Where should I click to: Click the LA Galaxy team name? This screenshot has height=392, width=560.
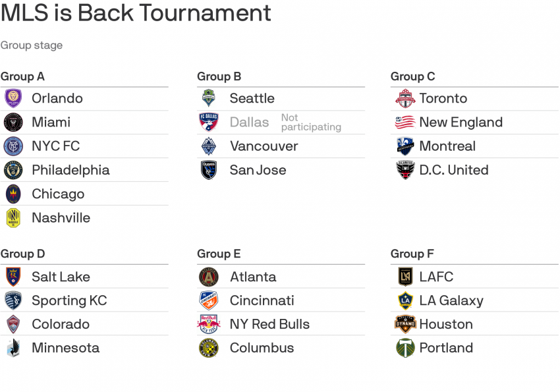click(451, 300)
